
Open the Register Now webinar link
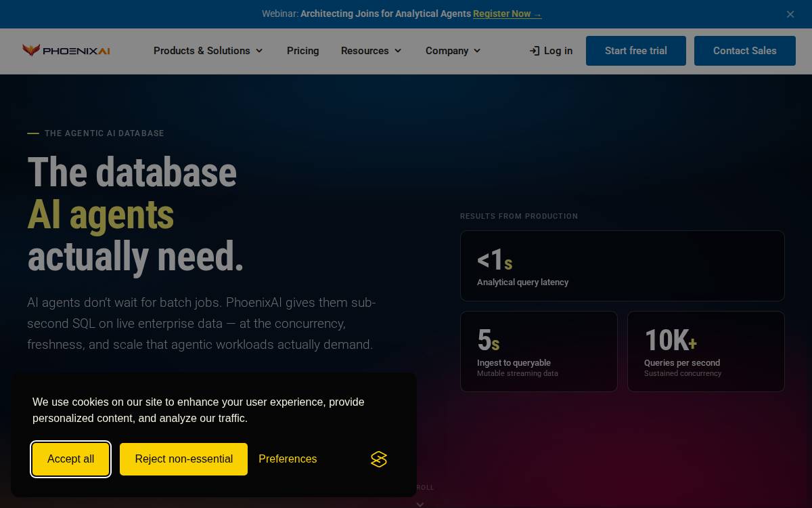507,14
